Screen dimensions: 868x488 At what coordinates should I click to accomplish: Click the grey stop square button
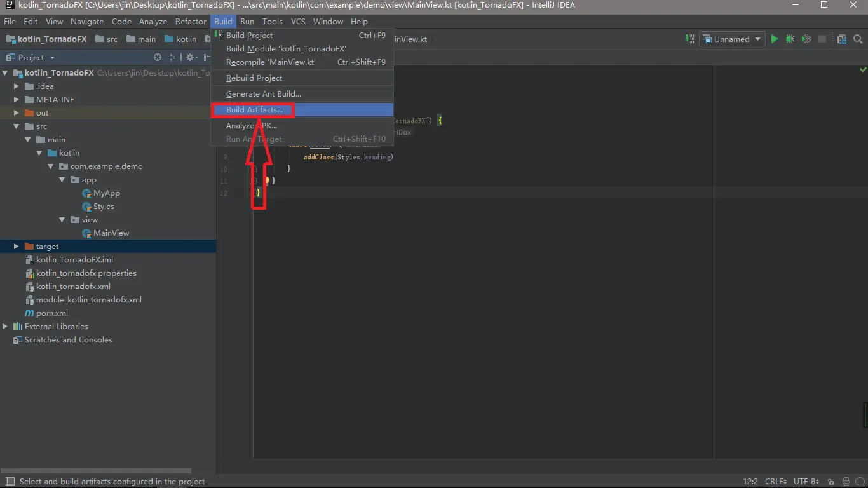point(822,39)
